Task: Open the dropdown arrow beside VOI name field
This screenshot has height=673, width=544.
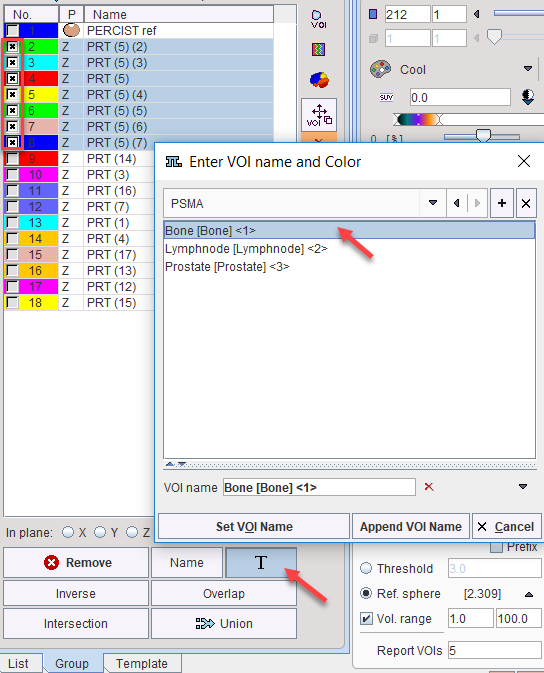Action: [523, 487]
